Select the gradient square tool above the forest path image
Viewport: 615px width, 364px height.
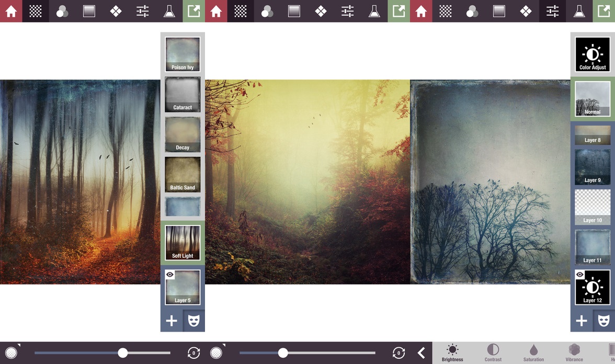pyautogui.click(x=89, y=11)
